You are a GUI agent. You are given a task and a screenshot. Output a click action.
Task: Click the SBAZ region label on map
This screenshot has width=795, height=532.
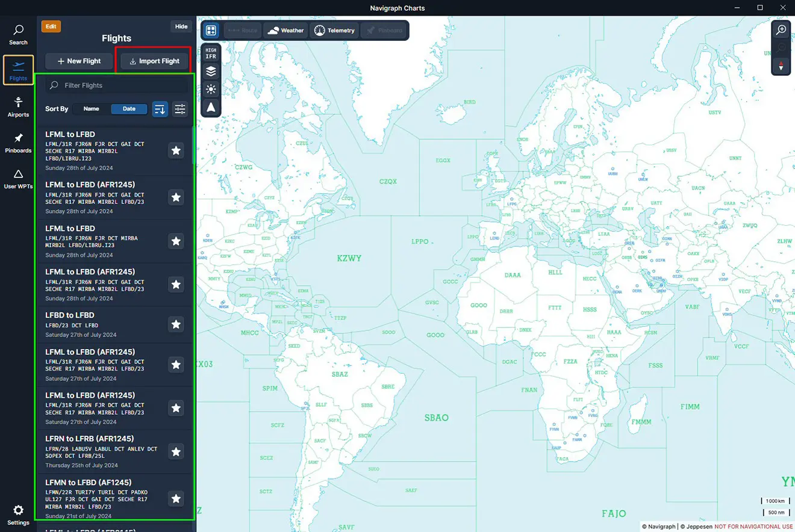(x=340, y=374)
